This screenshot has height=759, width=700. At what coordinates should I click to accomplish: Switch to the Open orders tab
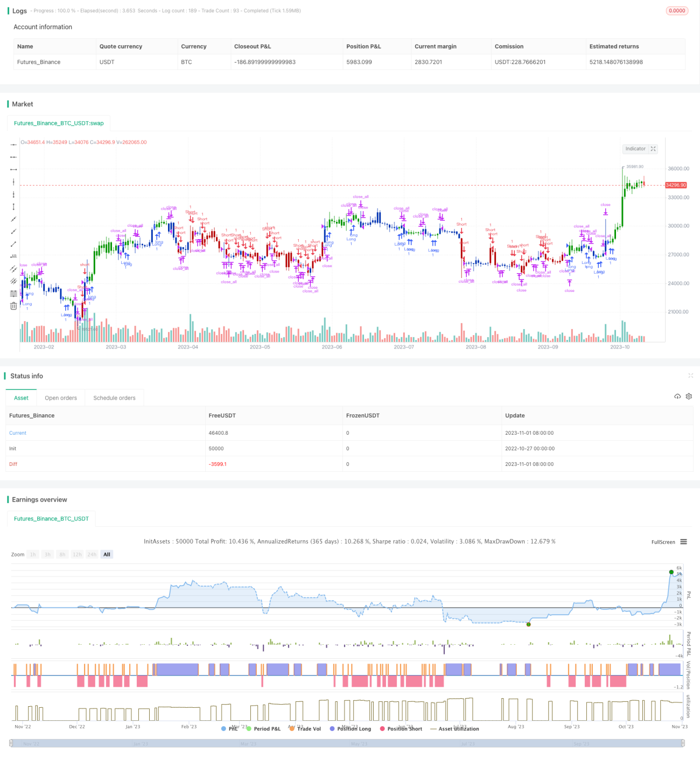61,398
